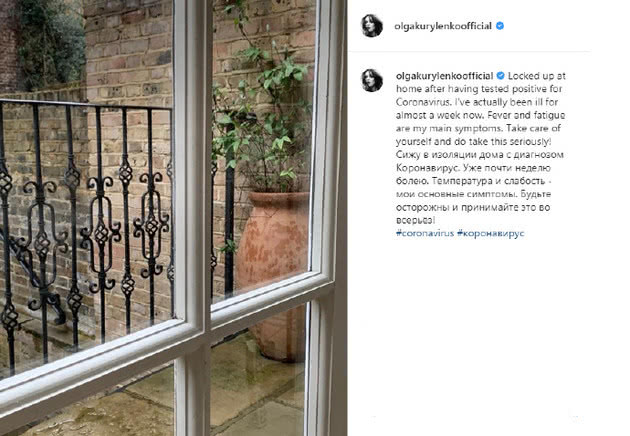Open the Cyrillic #коронавирус hashtag
This screenshot has height=436, width=630.
[x=491, y=233]
